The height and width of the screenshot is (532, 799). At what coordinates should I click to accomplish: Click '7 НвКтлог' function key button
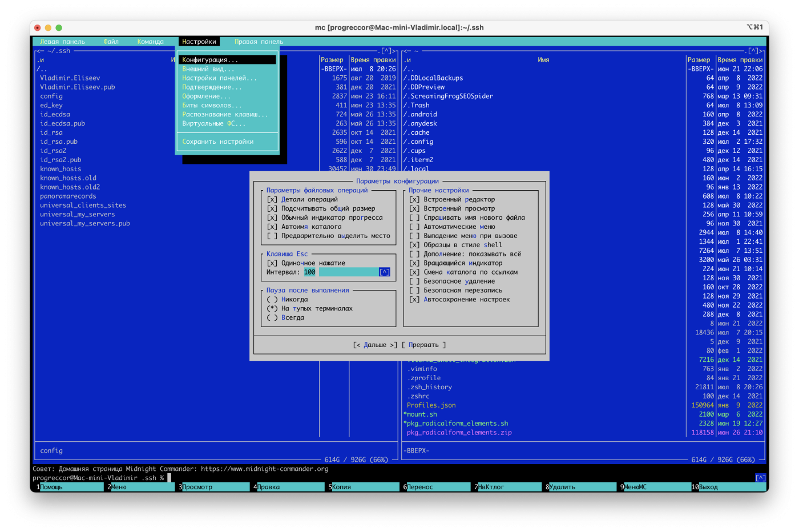click(x=508, y=487)
